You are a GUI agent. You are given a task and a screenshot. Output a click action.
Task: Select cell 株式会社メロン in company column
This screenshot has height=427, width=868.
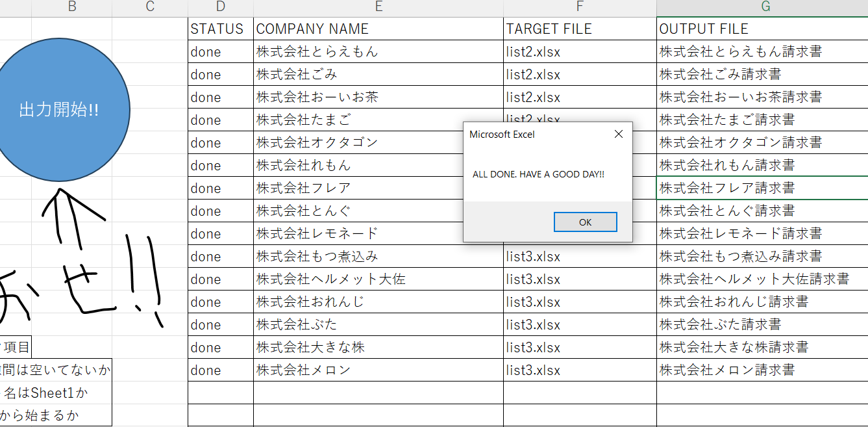[x=303, y=370]
